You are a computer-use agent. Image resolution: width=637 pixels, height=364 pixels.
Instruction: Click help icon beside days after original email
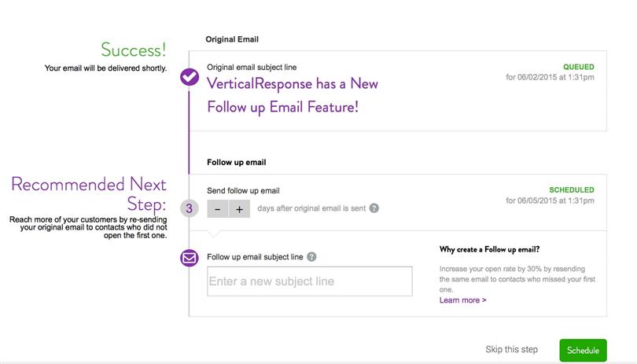[374, 208]
